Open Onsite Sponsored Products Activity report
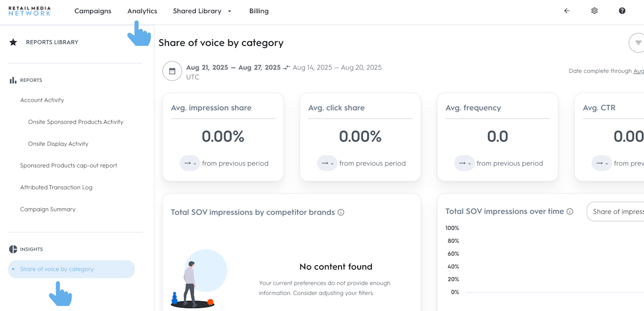Screen dimensions: 644x311 click(75, 122)
